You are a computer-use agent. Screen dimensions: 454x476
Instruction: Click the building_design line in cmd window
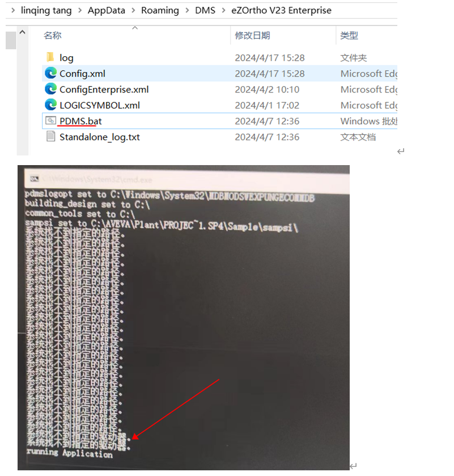pos(87,204)
